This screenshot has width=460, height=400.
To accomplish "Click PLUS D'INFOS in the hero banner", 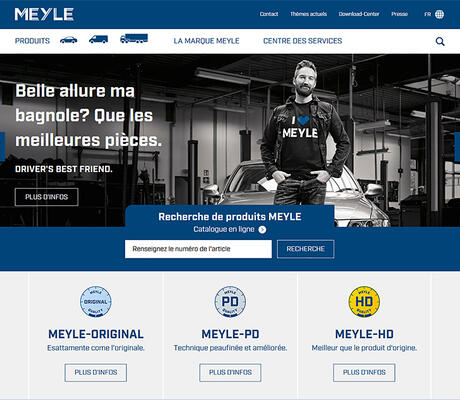I will click(47, 197).
